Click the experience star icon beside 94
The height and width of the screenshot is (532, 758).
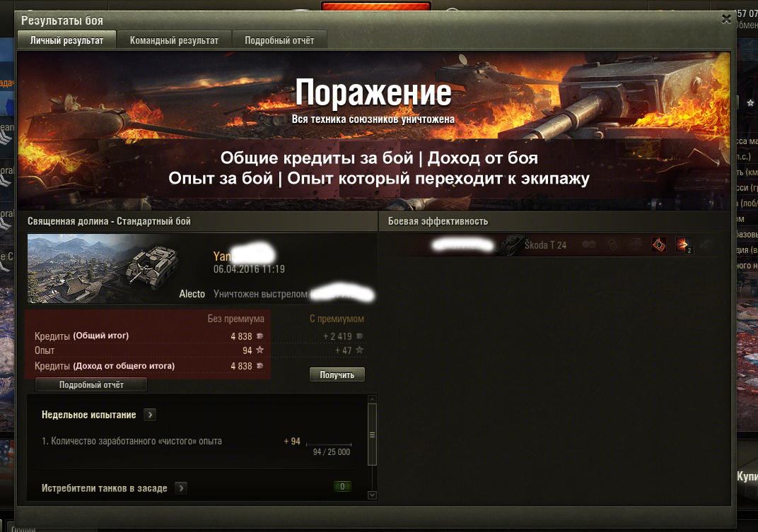[x=260, y=350]
